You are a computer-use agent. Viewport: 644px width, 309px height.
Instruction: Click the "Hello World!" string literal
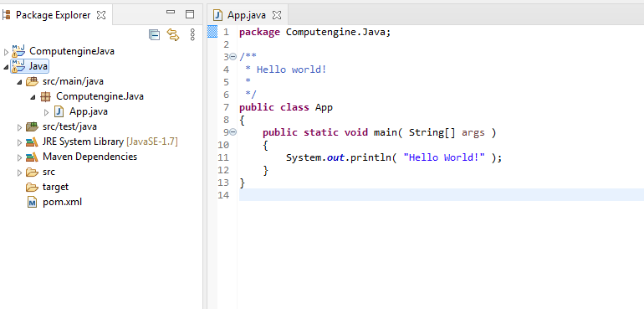point(444,158)
